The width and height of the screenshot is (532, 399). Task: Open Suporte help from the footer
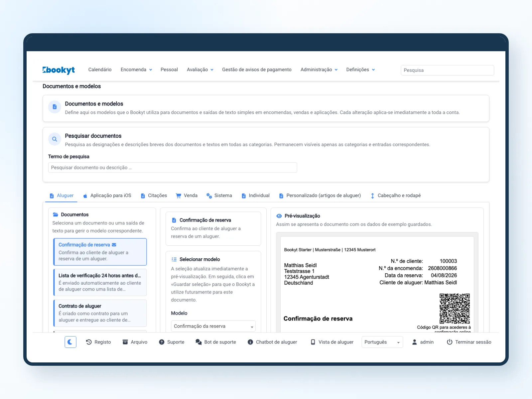pos(172,342)
